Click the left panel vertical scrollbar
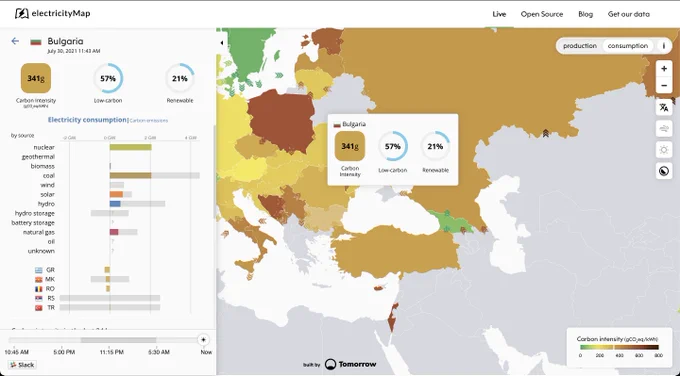680x376 pixels. click(214, 173)
